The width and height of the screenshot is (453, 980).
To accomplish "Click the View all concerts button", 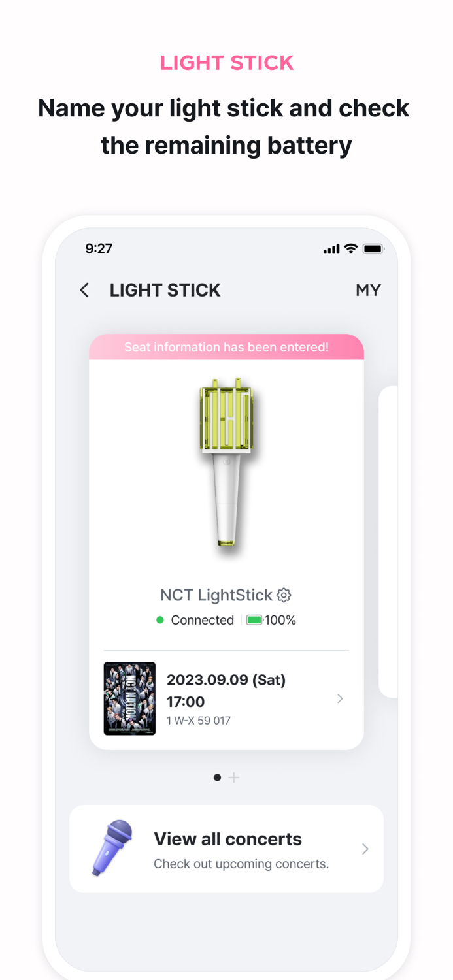I will 227,839.
